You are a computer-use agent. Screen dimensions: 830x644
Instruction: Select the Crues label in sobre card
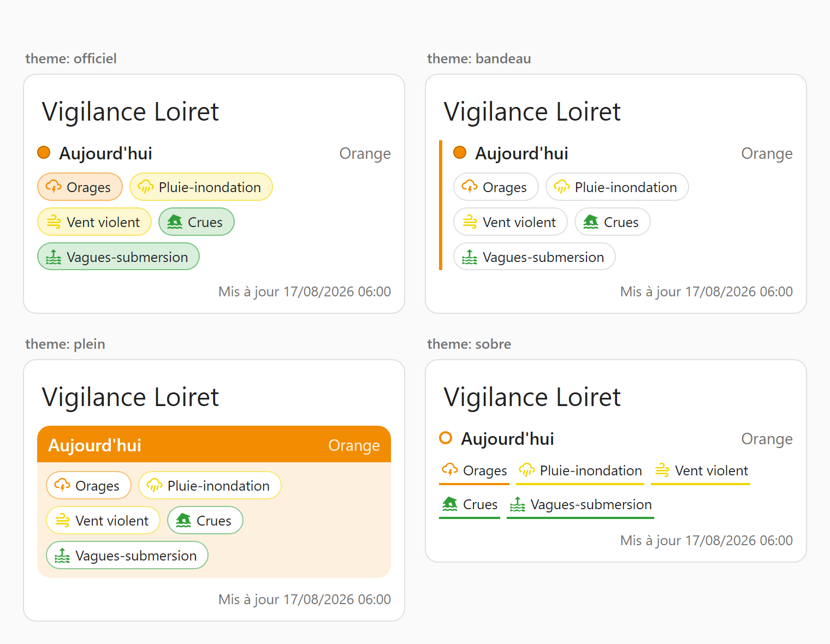[480, 504]
